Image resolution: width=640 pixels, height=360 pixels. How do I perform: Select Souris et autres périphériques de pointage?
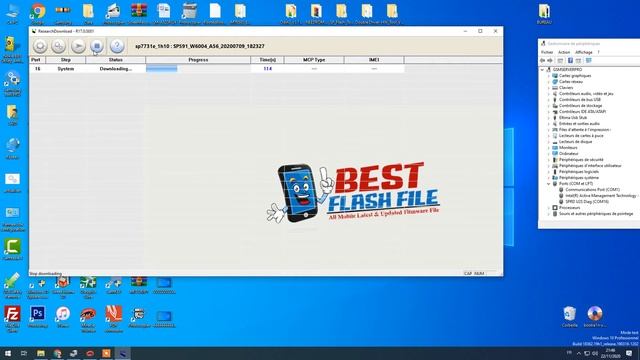pyautogui.click(x=596, y=214)
